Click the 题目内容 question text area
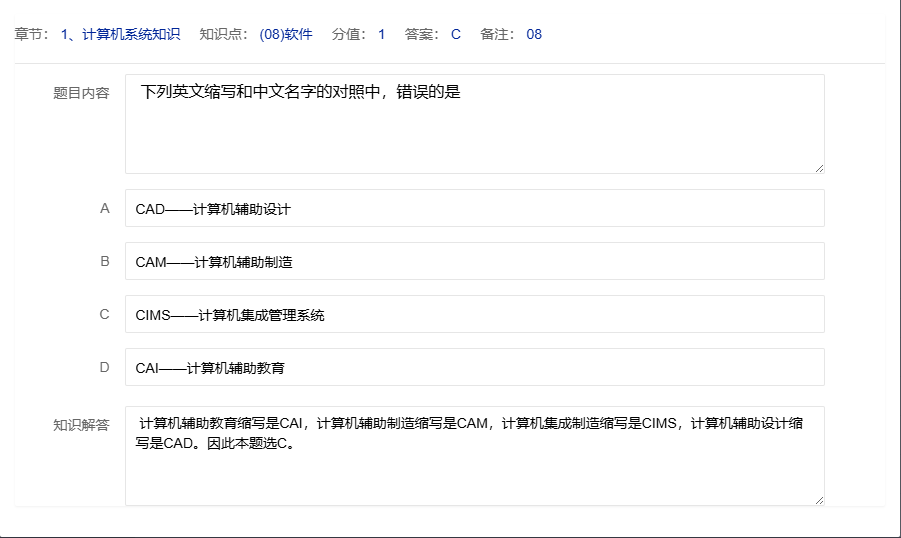The image size is (901, 538). (474, 123)
